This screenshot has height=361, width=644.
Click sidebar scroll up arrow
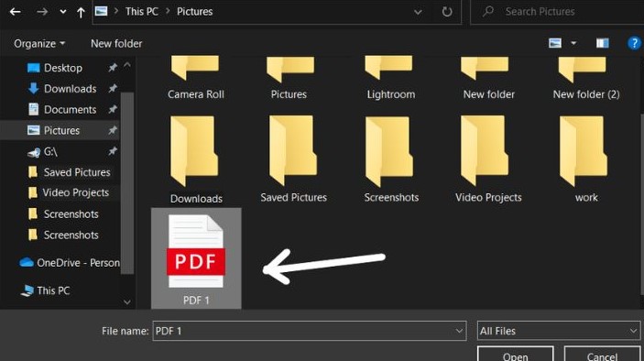127,65
